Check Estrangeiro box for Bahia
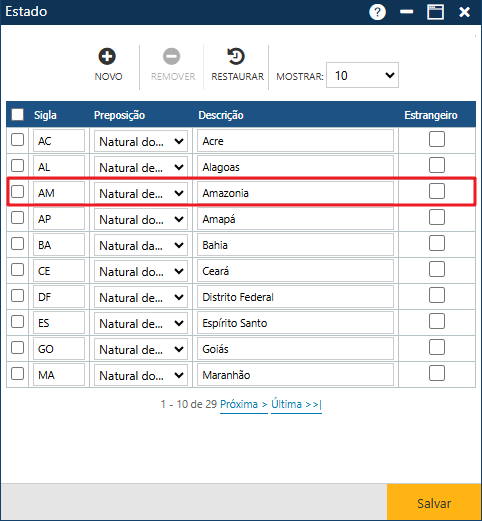 click(437, 243)
